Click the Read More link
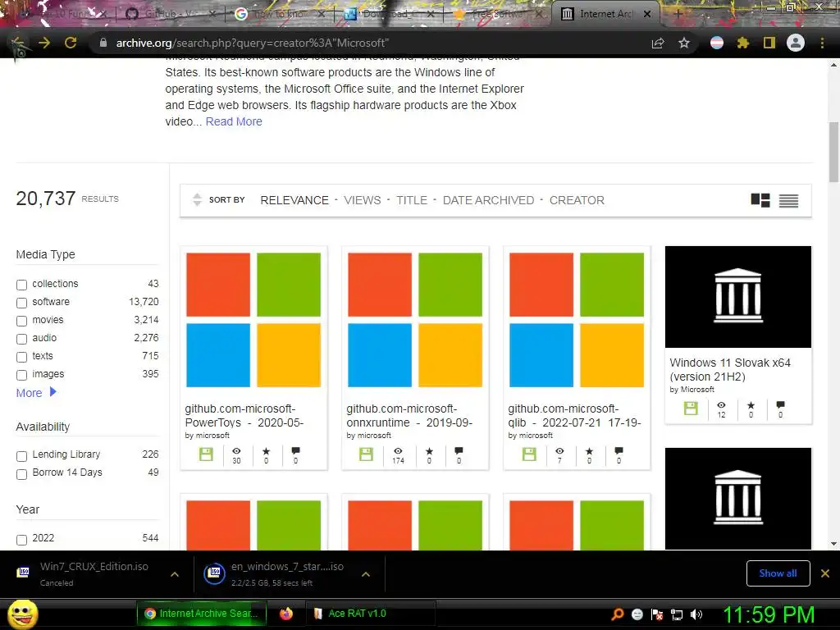This screenshot has width=840, height=630. (234, 121)
